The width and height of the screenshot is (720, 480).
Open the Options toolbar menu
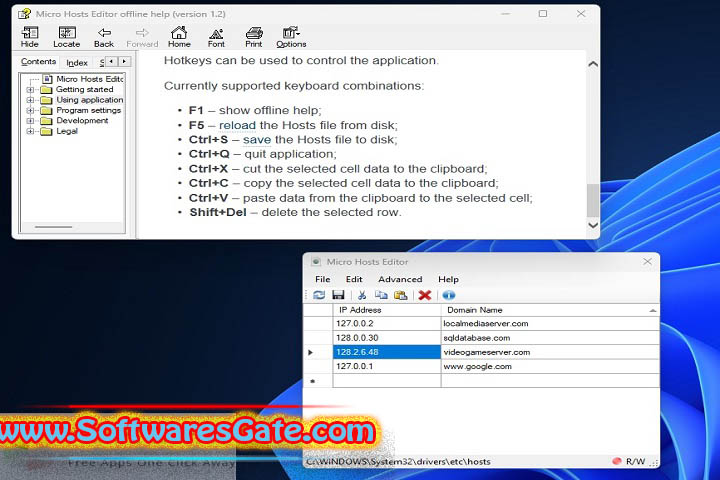(291, 37)
